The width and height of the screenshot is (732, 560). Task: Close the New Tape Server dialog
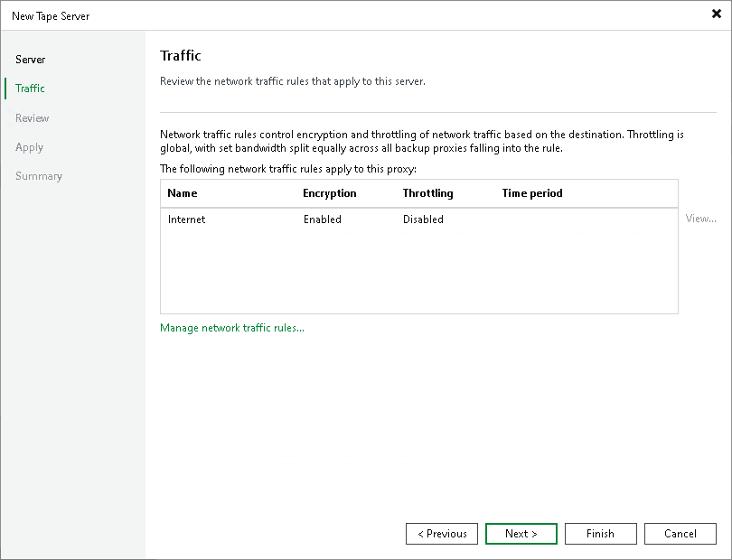coord(716,14)
